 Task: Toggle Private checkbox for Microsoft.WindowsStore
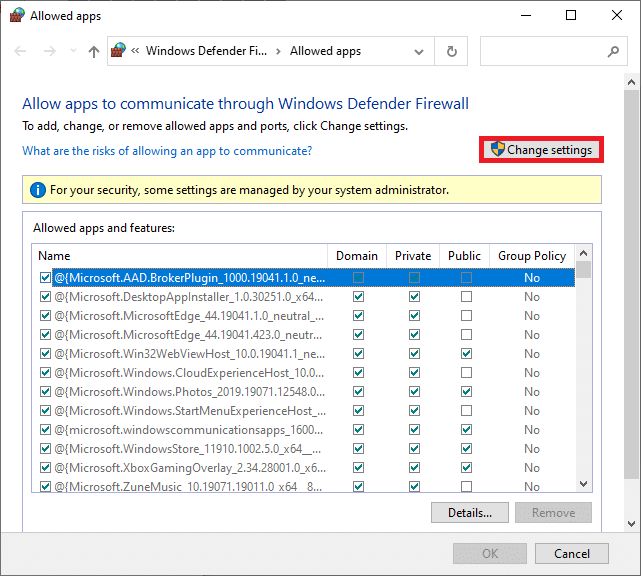pos(414,448)
